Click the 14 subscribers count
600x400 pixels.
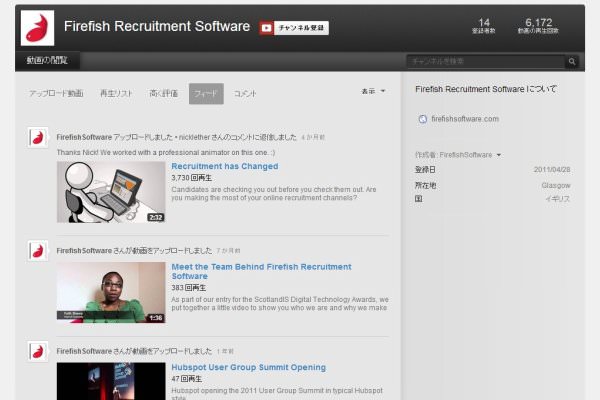click(484, 25)
